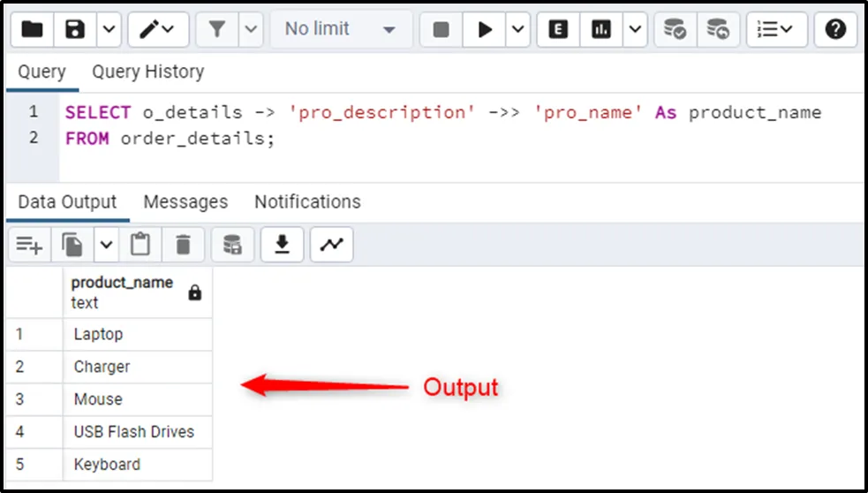Download results using the download icon
This screenshot has width=868, height=493.
(x=283, y=245)
